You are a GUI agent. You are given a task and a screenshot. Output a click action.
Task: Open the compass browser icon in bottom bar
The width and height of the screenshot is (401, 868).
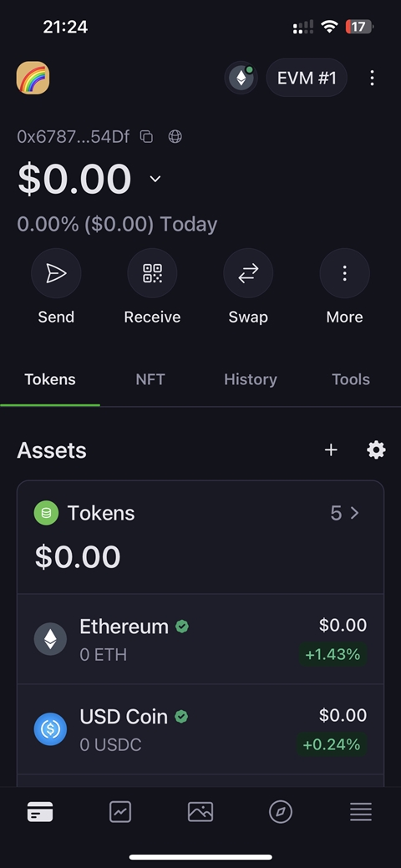click(280, 812)
